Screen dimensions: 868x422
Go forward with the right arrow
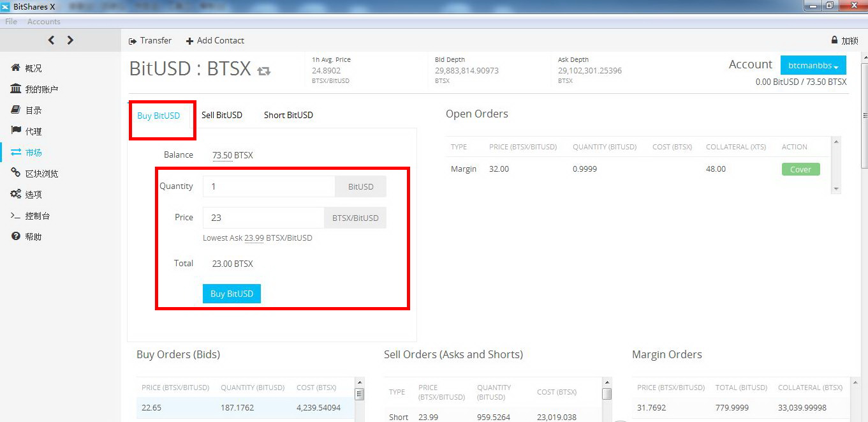tap(70, 40)
